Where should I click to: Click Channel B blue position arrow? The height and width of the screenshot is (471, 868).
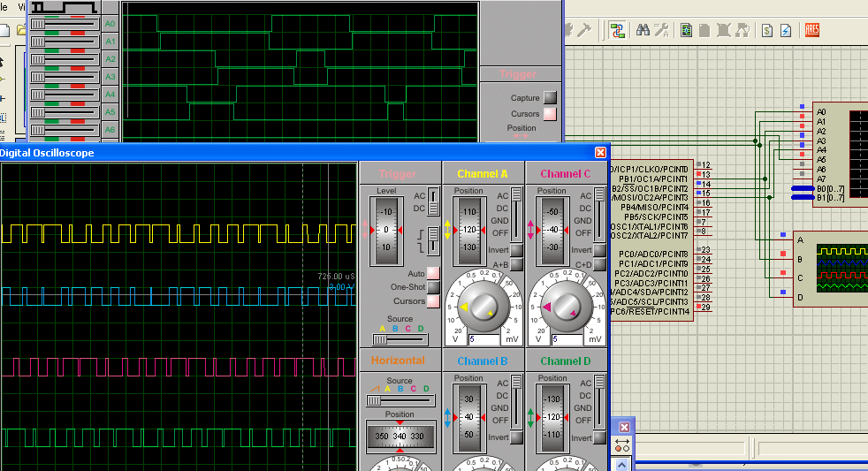(x=447, y=417)
